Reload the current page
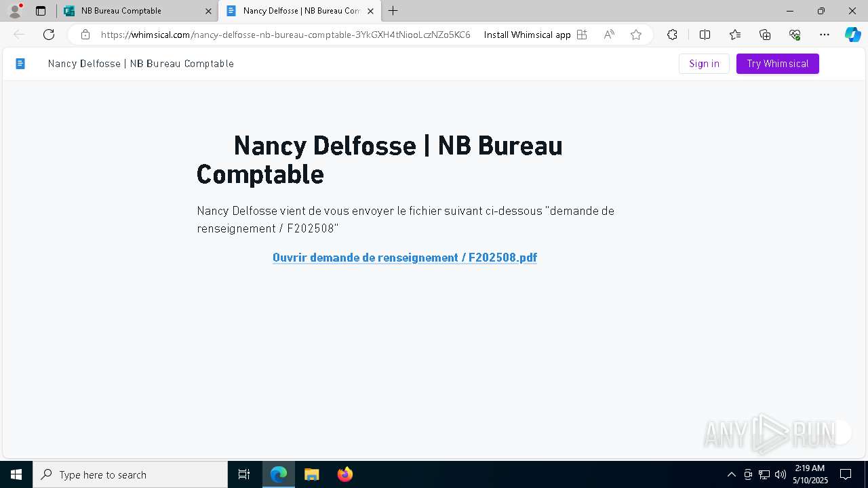The width and height of the screenshot is (868, 488). pos(49,35)
